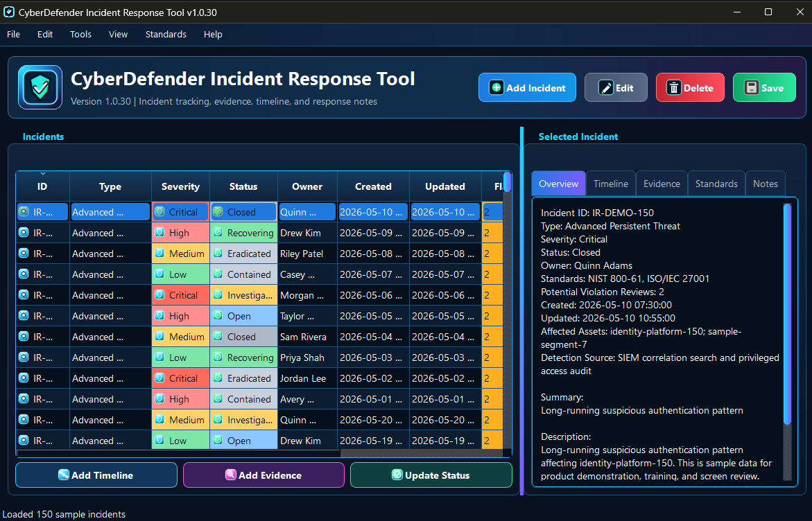
Task: Select the Overview tab
Action: tap(558, 184)
